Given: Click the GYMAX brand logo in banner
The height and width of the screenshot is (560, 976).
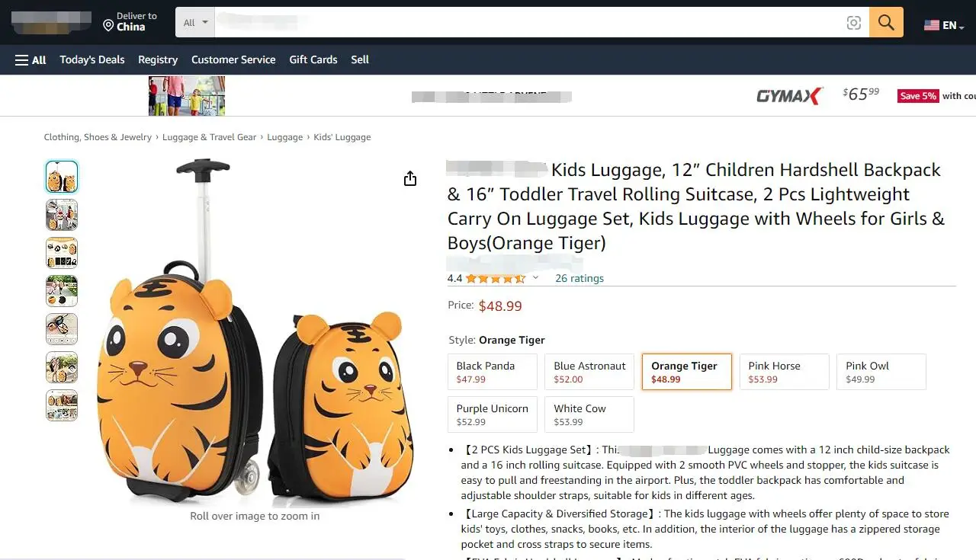Looking at the screenshot, I should click(789, 96).
